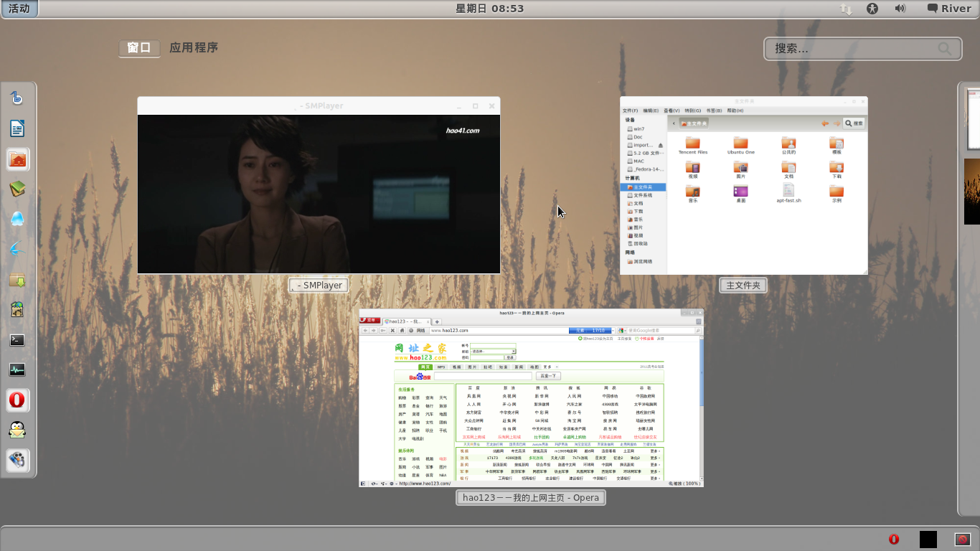Click the blue b-shaped icon in the dock

[x=17, y=98]
